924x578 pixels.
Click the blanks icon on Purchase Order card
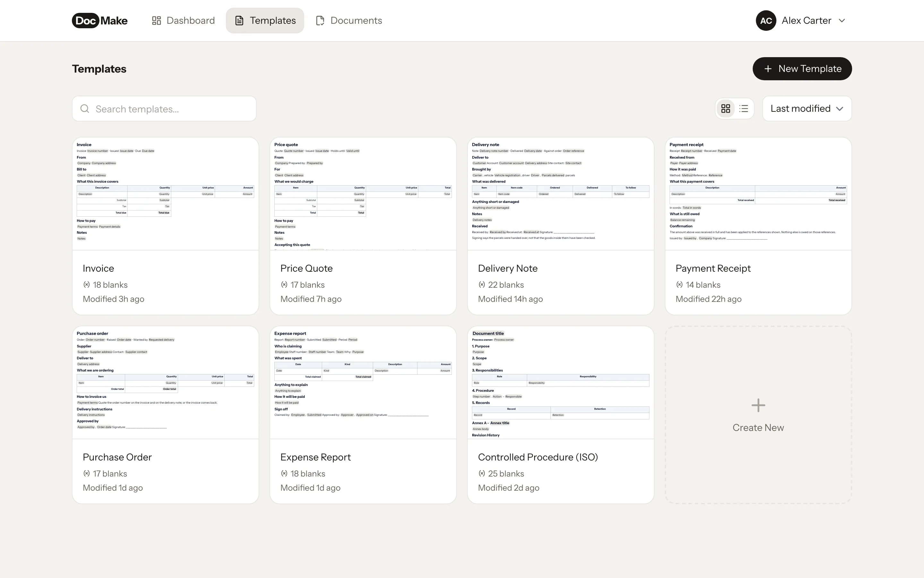pyautogui.click(x=87, y=473)
